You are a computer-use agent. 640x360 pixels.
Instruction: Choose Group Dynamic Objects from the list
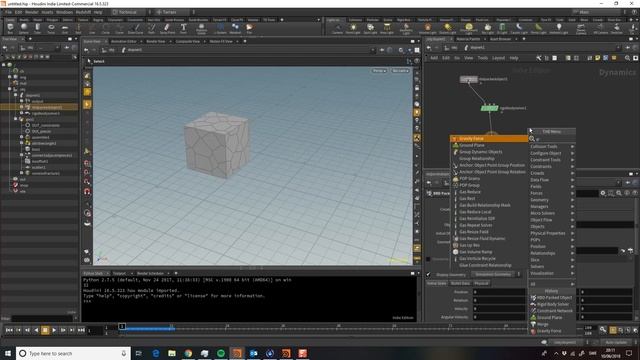[x=489, y=152]
